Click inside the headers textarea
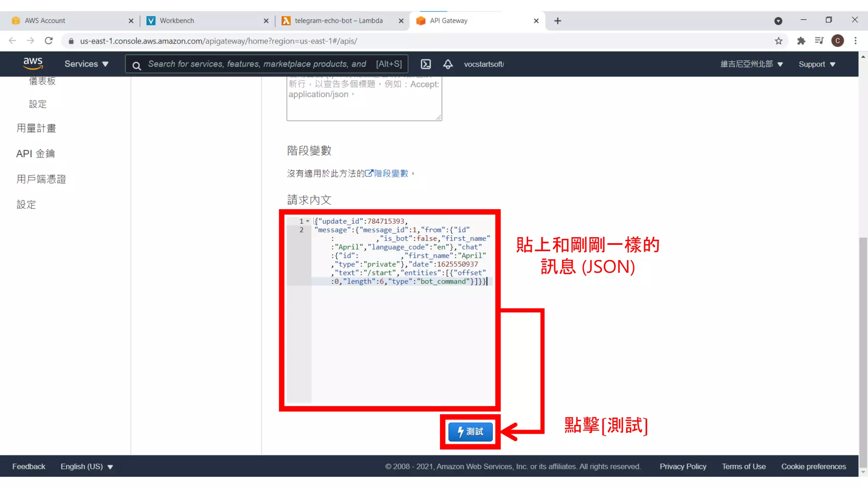Viewport: 868px width, 488px height. click(x=364, y=98)
